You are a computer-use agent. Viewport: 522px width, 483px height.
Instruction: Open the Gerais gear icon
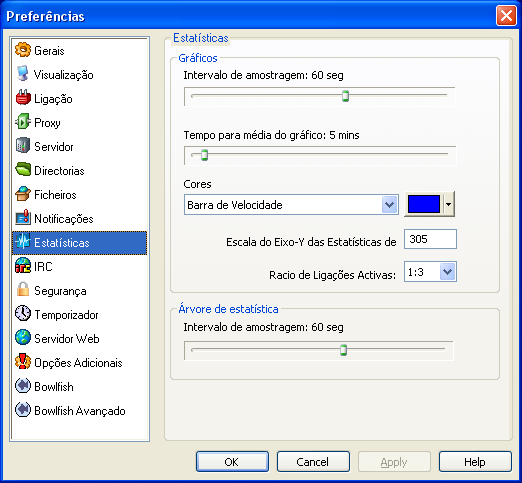(23, 50)
